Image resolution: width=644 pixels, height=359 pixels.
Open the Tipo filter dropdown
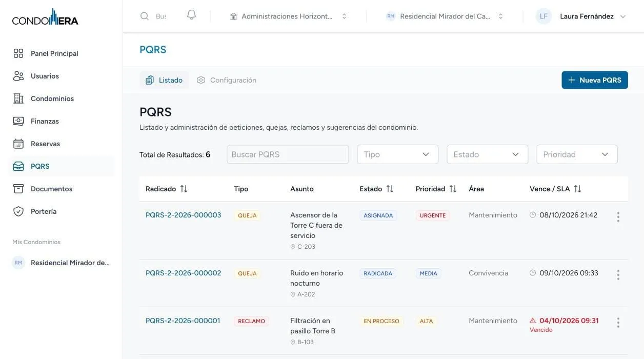(x=397, y=154)
